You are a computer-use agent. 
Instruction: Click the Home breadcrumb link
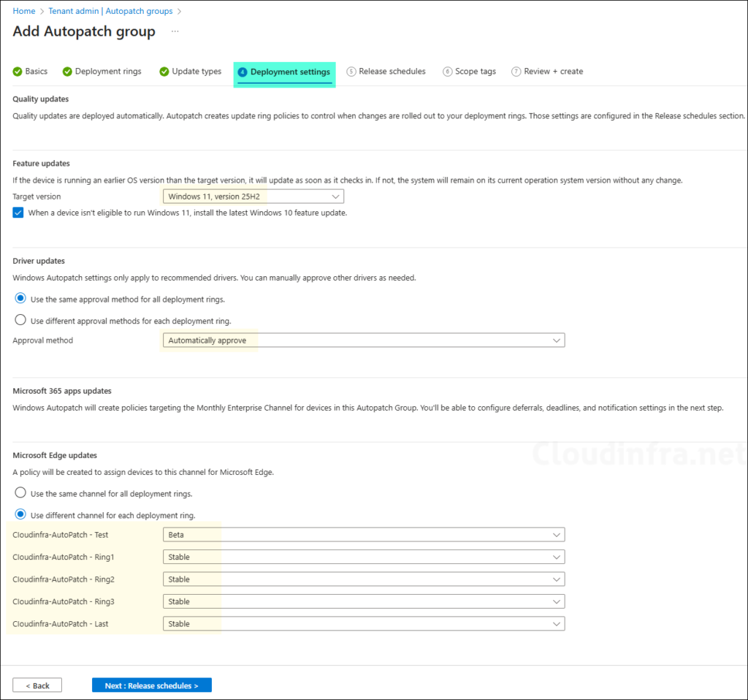pyautogui.click(x=24, y=11)
